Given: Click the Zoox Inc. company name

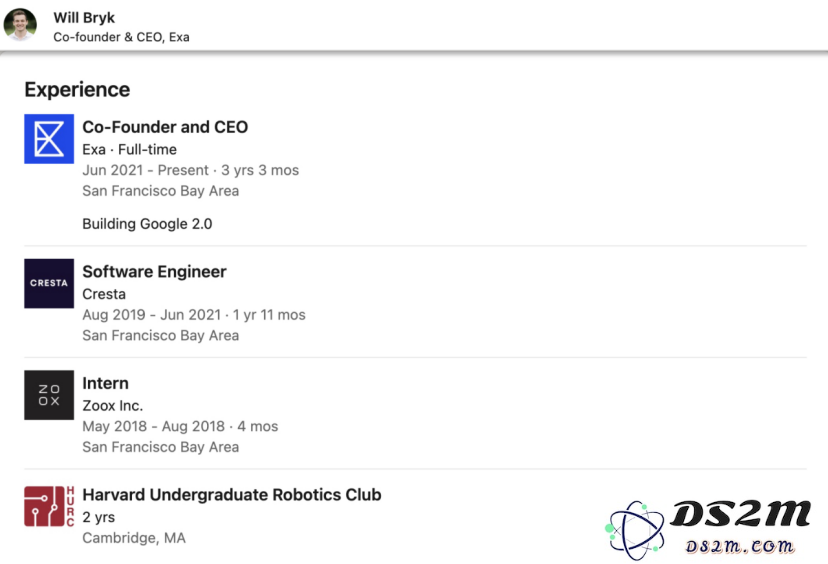Looking at the screenshot, I should point(112,406).
